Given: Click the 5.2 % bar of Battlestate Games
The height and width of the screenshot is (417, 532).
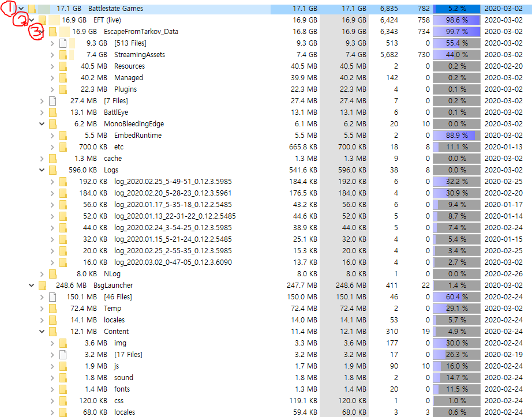Looking at the screenshot, I should click(456, 9).
